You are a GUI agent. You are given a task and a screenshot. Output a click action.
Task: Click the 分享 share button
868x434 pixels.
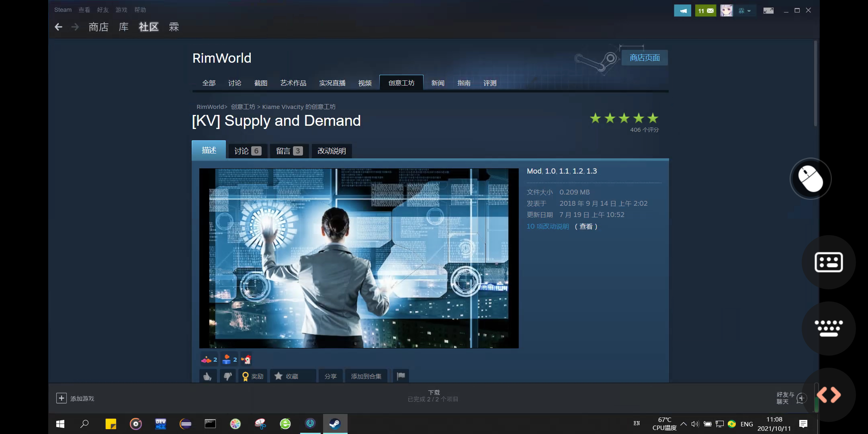(x=330, y=376)
